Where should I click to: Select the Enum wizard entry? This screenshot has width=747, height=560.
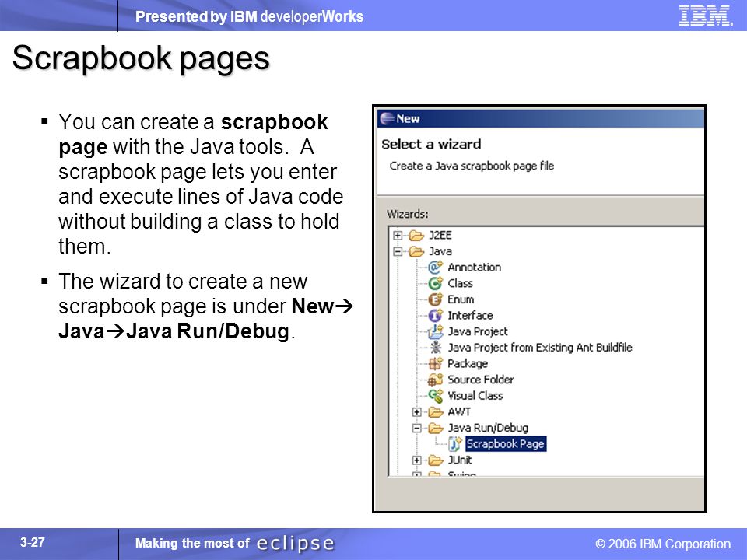[461, 299]
